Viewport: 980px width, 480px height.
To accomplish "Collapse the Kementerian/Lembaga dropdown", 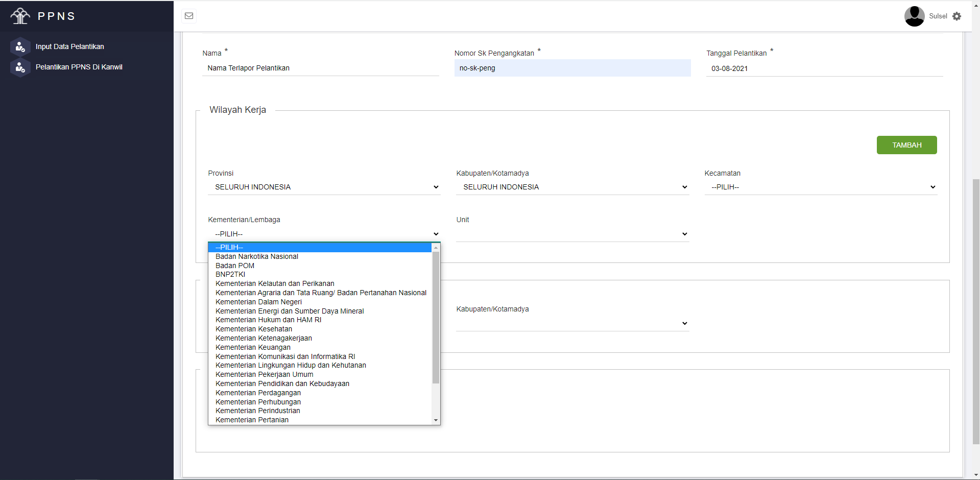I will click(x=324, y=234).
